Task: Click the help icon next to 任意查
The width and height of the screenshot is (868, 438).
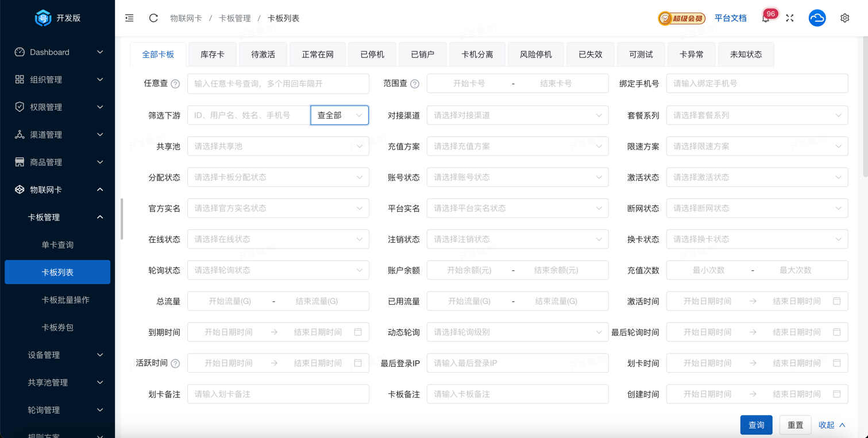Action: pyautogui.click(x=176, y=84)
